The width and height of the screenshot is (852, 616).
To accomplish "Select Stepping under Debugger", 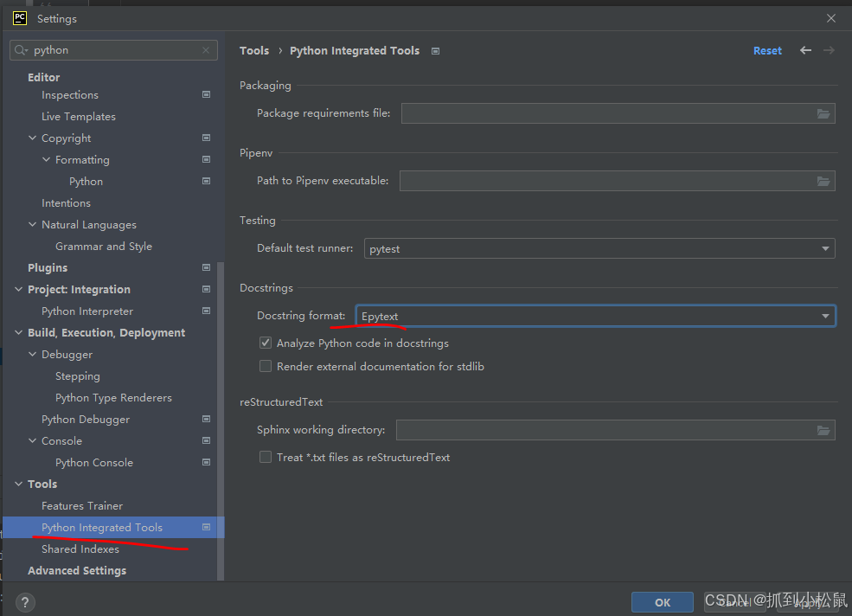I will [78, 376].
